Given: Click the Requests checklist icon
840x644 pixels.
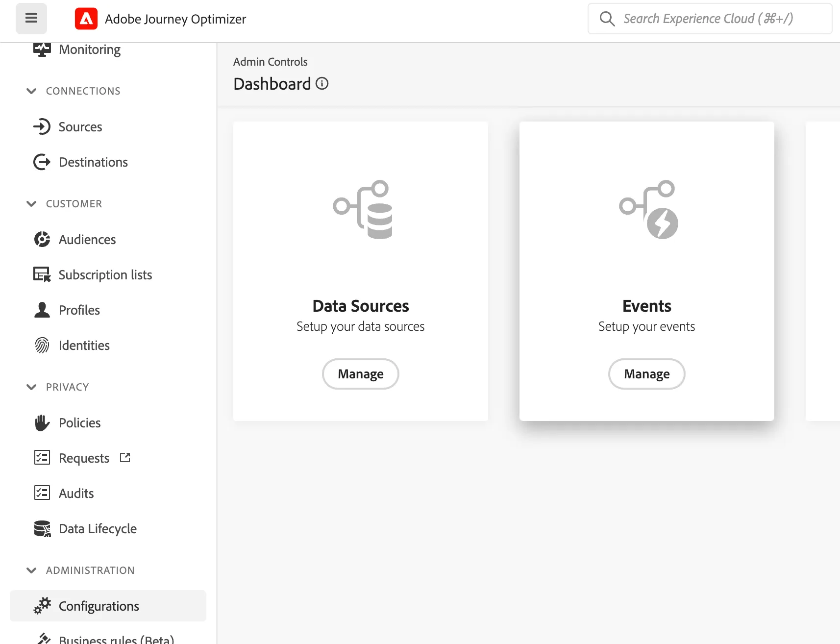Looking at the screenshot, I should [42, 458].
